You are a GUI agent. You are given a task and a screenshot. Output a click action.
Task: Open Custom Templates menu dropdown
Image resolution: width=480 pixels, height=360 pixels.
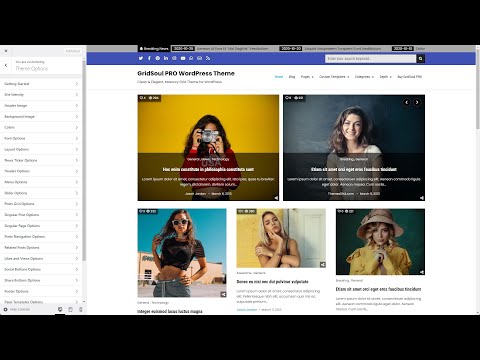[334, 77]
